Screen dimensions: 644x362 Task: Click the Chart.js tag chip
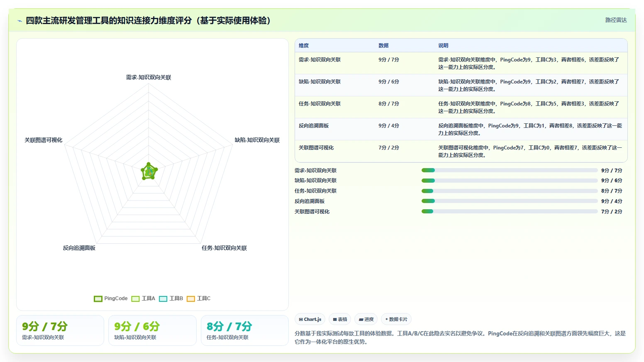[x=310, y=319]
